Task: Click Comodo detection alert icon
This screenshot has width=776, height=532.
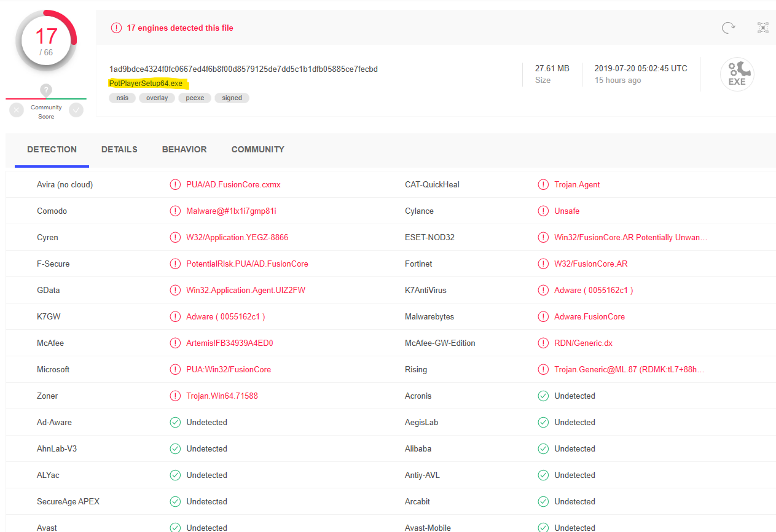Action: click(x=175, y=211)
